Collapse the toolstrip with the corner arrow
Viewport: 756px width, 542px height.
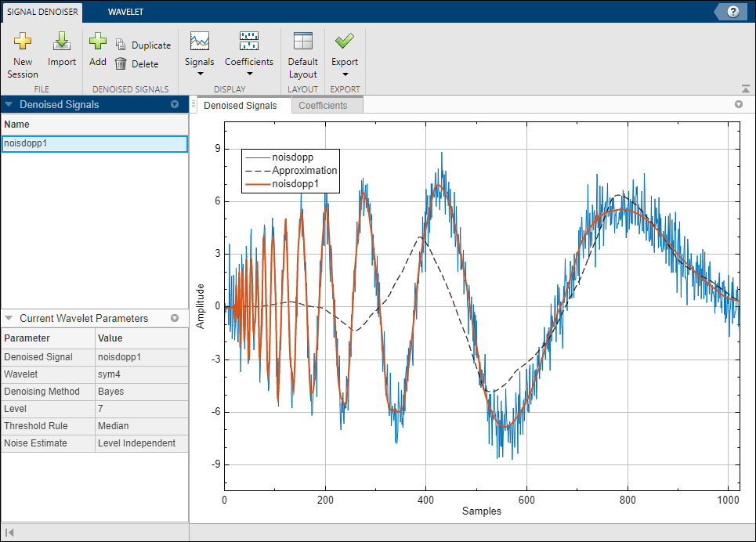(x=745, y=89)
